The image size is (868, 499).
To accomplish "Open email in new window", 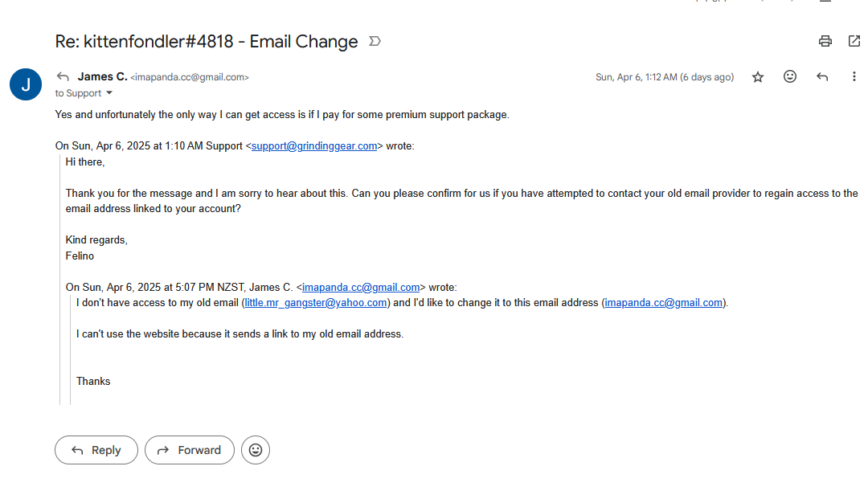I will [854, 41].
